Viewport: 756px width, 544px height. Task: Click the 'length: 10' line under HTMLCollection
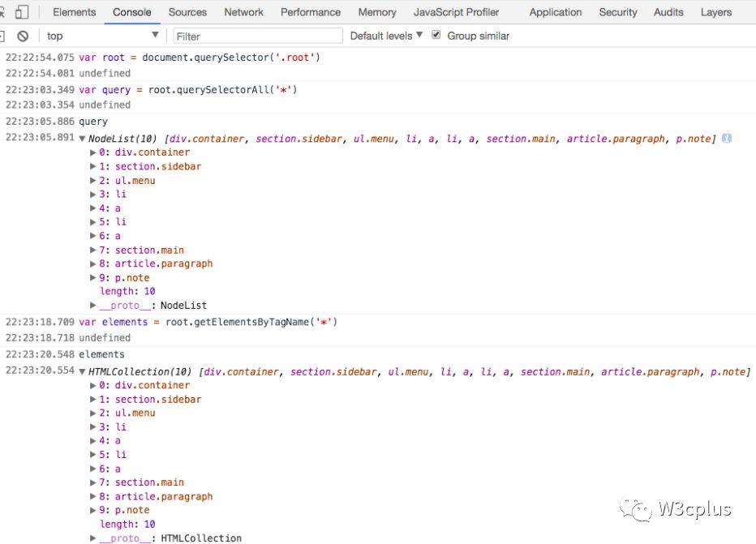point(127,525)
